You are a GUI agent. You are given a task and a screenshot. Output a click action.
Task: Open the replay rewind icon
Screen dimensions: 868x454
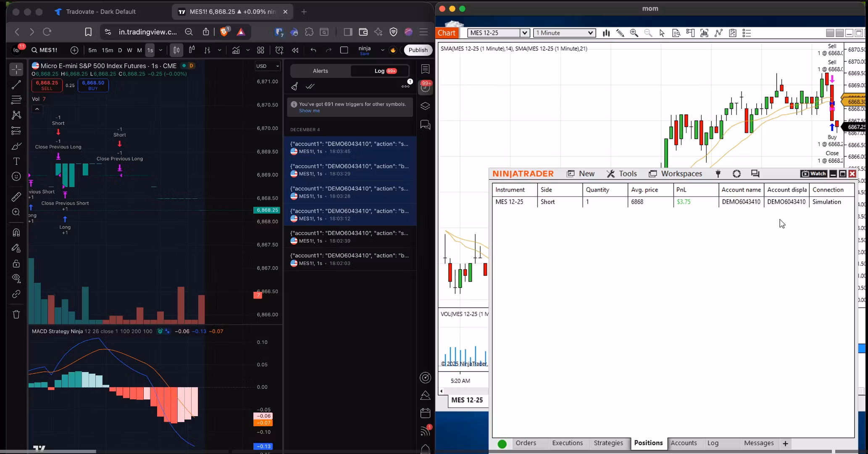295,50
